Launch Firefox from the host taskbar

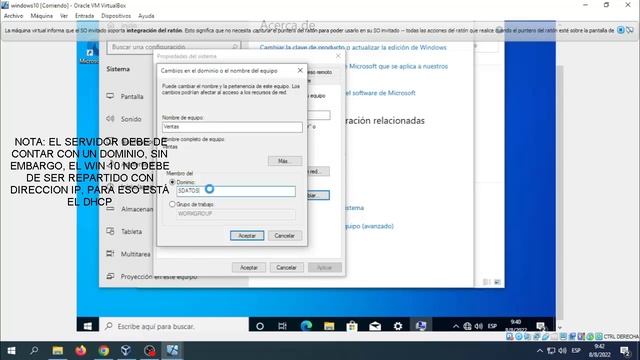[81, 350]
